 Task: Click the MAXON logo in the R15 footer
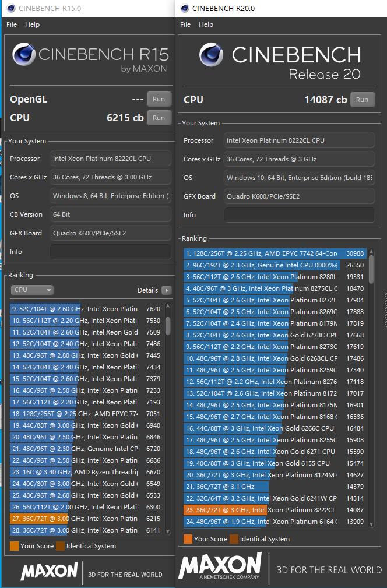[50, 571]
